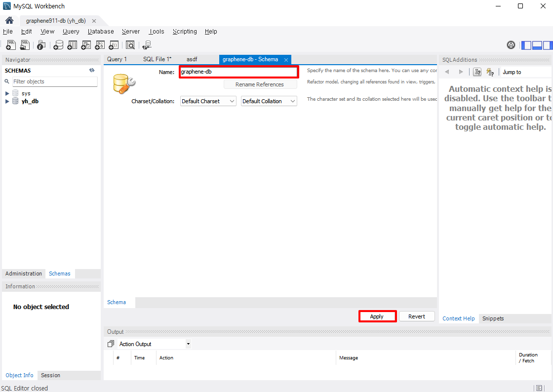Switch to the Administration tab
Image resolution: width=553 pixels, height=392 pixels.
click(24, 274)
